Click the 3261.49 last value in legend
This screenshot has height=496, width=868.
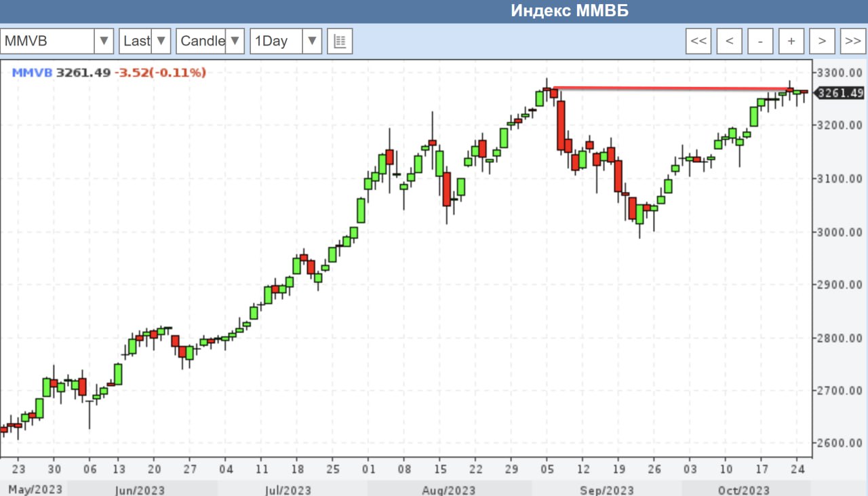click(x=83, y=73)
